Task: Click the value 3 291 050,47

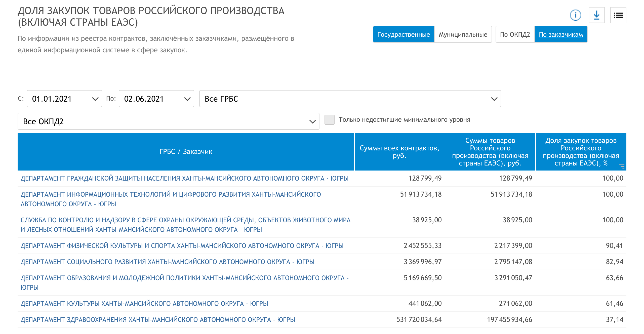Action: click(x=513, y=278)
